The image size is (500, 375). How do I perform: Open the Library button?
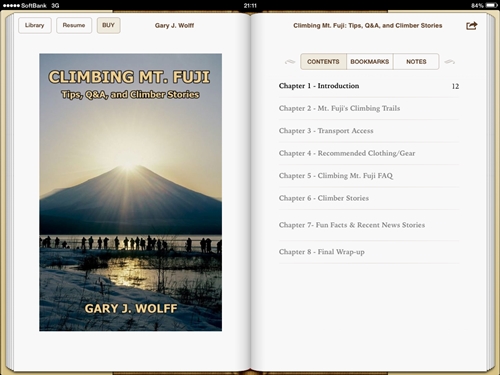(35, 25)
